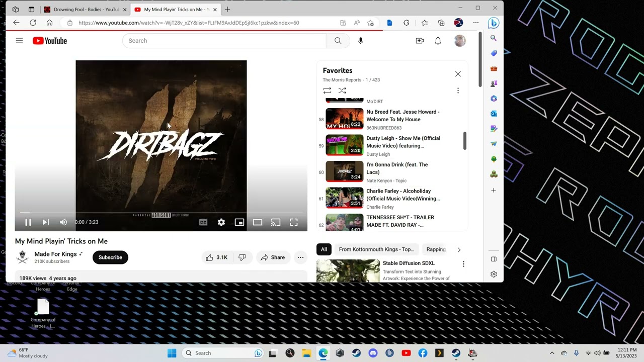This screenshot has width=644, height=362.
Task: Open File Explorer from taskbar
Action: [306, 353]
